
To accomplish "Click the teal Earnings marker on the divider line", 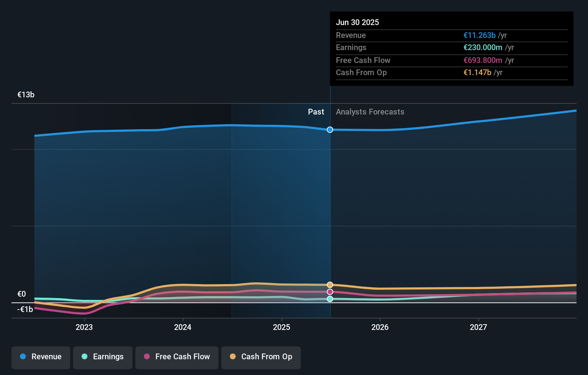I will [329, 299].
